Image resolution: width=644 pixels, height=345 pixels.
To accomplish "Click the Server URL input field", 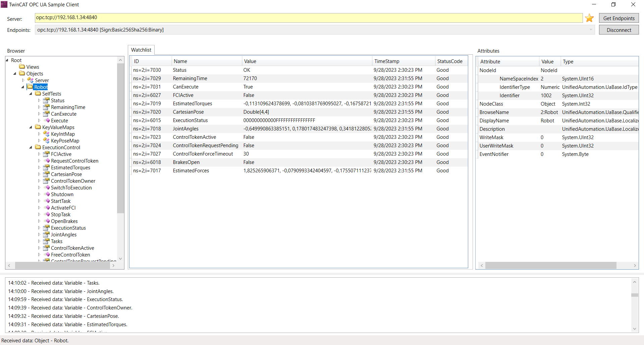I will [309, 18].
